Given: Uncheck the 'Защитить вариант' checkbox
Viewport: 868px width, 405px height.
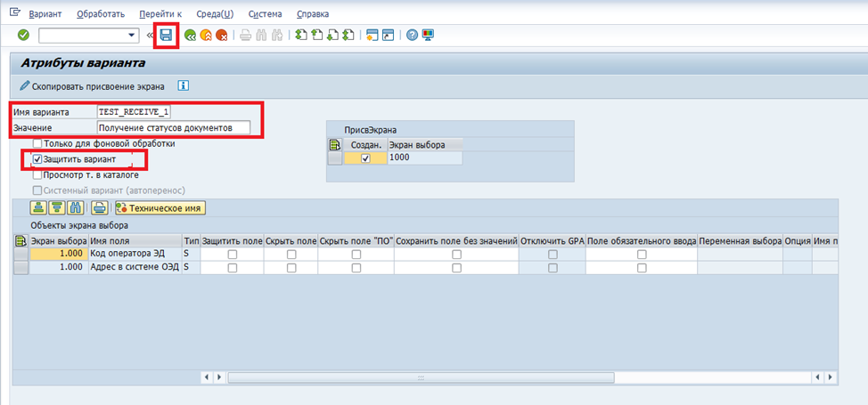Looking at the screenshot, I should (x=37, y=159).
